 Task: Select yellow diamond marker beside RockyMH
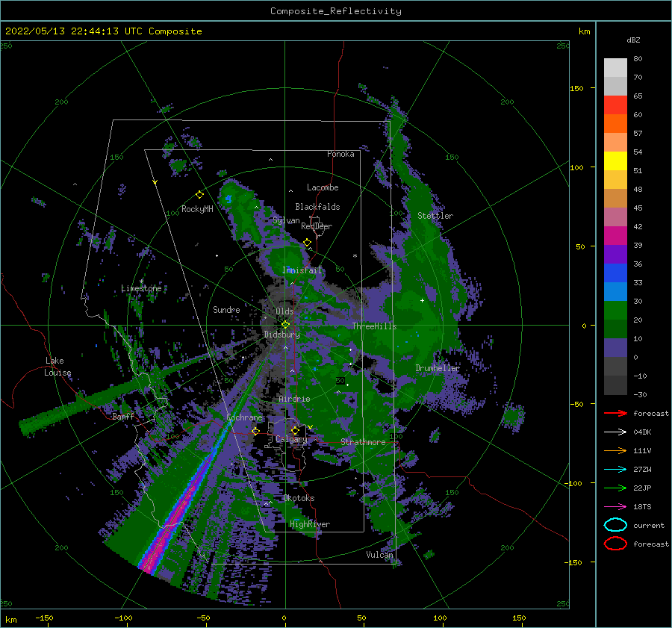199,195
